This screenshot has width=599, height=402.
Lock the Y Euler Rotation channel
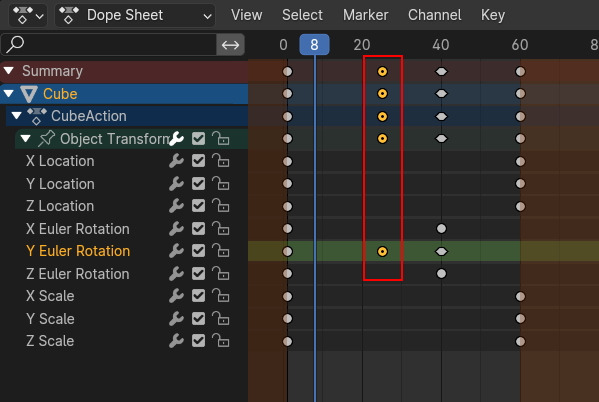click(220, 250)
